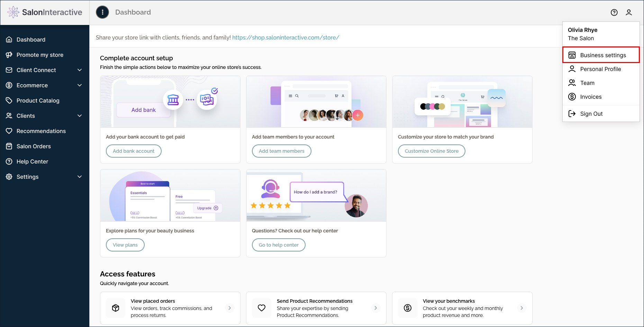This screenshot has width=644, height=327.
Task: Open the View placed orders card
Action: pos(170,308)
